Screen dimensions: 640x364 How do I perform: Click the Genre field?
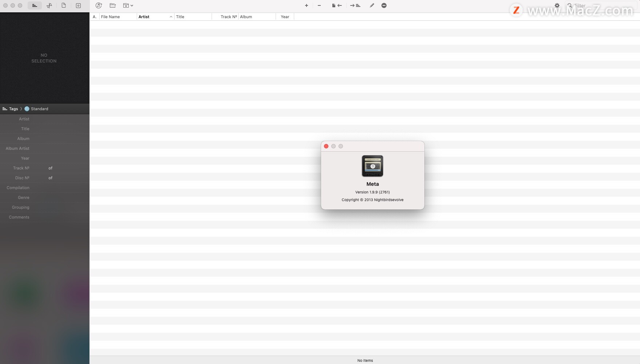[x=45, y=197]
